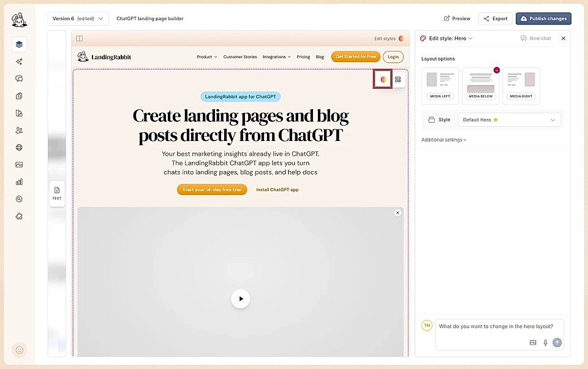
Task: Play the hero video
Action: tap(240, 299)
